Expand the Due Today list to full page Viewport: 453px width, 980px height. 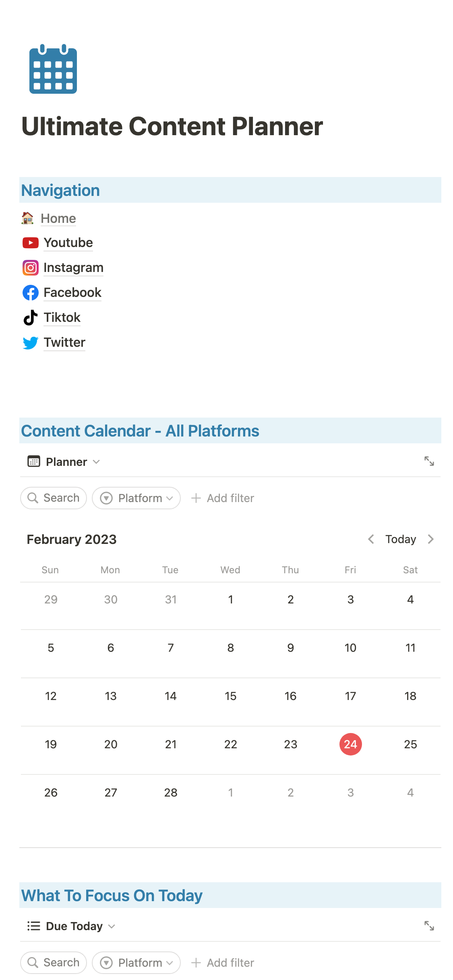coord(429,926)
